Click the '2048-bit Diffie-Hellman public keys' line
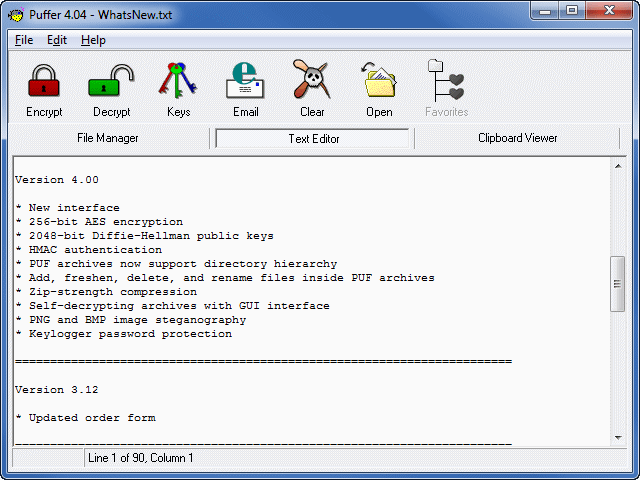Screen dimensions: 640x480 click(x=144, y=236)
